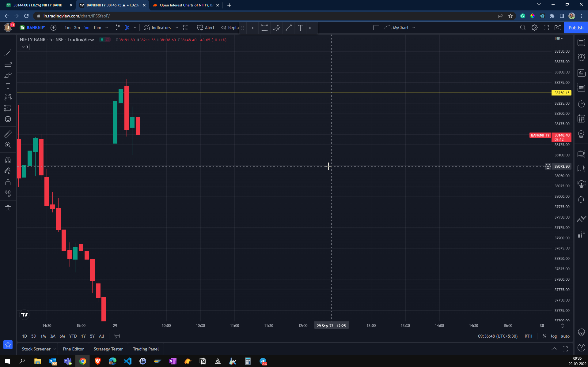Open indicator templates grid icon

pos(186,28)
